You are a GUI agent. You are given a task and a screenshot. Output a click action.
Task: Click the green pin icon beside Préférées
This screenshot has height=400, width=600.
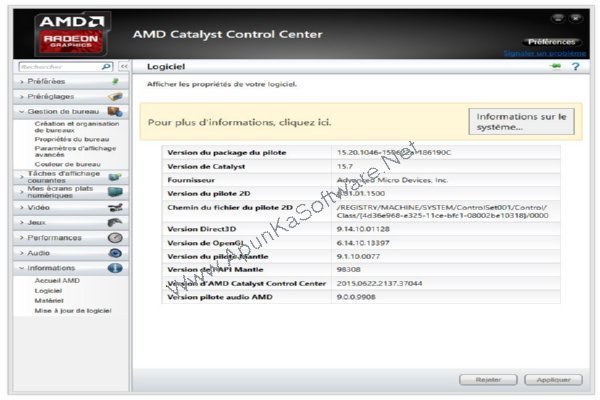[115, 81]
